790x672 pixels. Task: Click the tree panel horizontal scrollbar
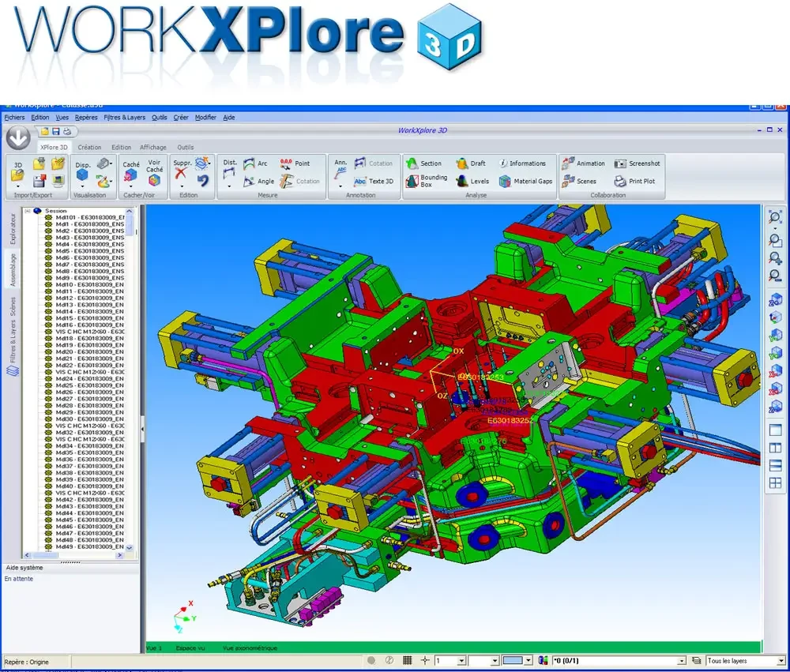coord(73,555)
